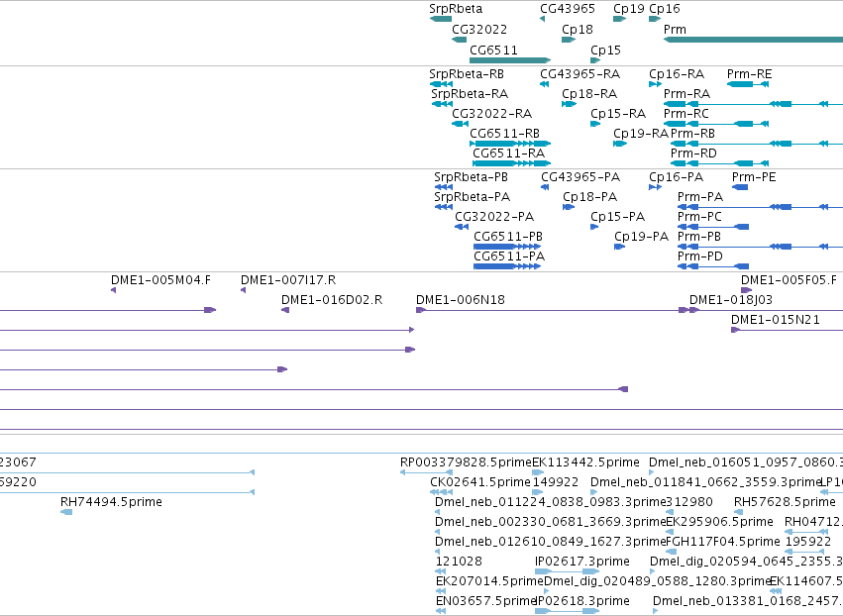Select transcript CG6511-RB
The image size is (843, 616).
(510, 144)
